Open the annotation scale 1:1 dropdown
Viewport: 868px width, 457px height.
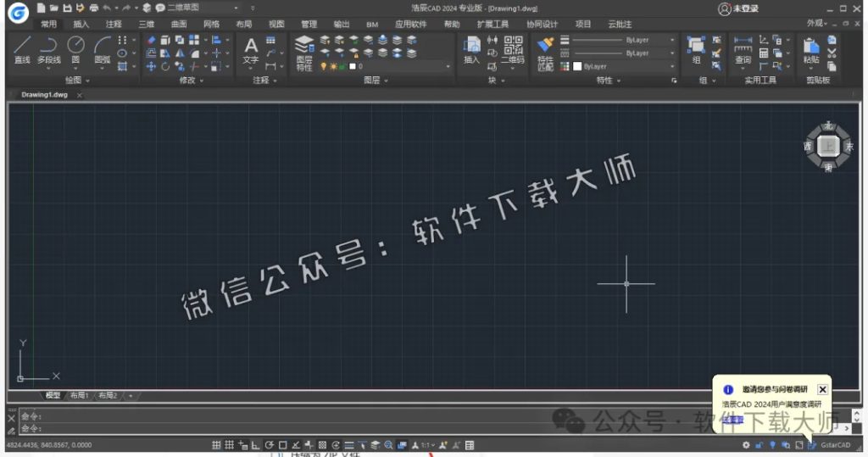[427, 445]
